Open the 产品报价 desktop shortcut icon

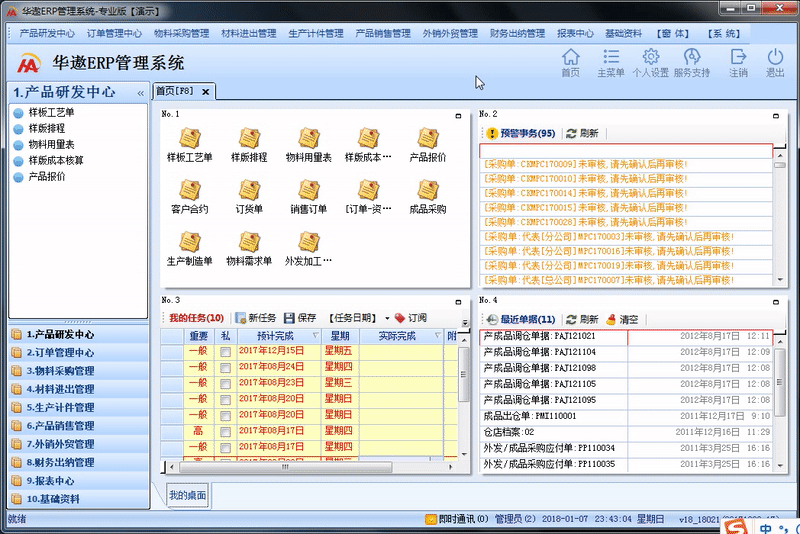428,145
